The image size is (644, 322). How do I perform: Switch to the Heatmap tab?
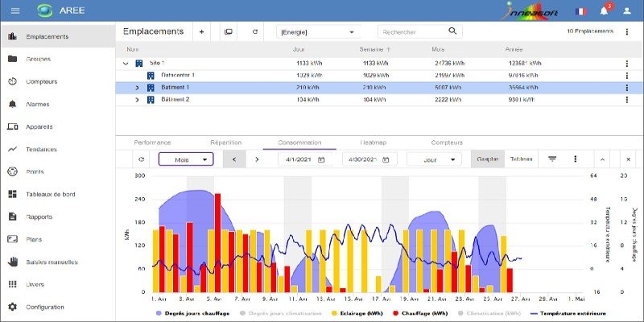point(374,142)
